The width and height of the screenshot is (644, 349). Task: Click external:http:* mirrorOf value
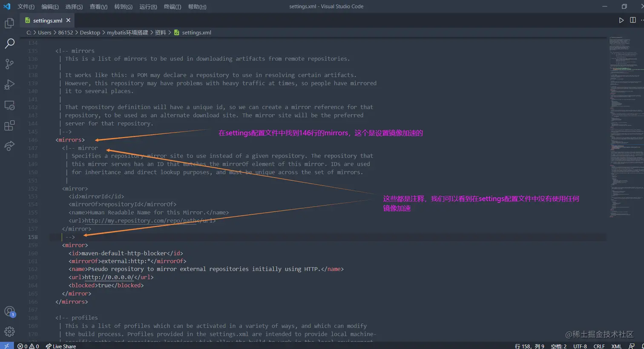127,261
